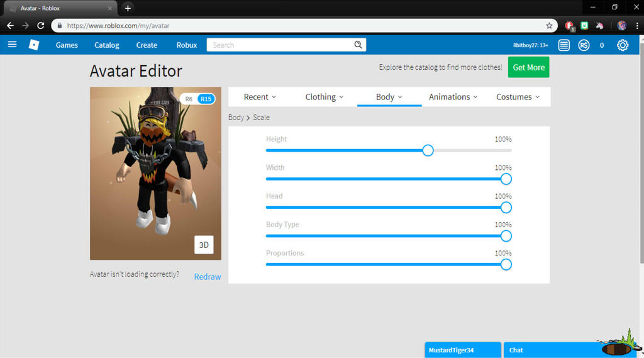Click the avatar preview thumbnail
Viewport: 644px width, 358px height.
pyautogui.click(x=156, y=173)
